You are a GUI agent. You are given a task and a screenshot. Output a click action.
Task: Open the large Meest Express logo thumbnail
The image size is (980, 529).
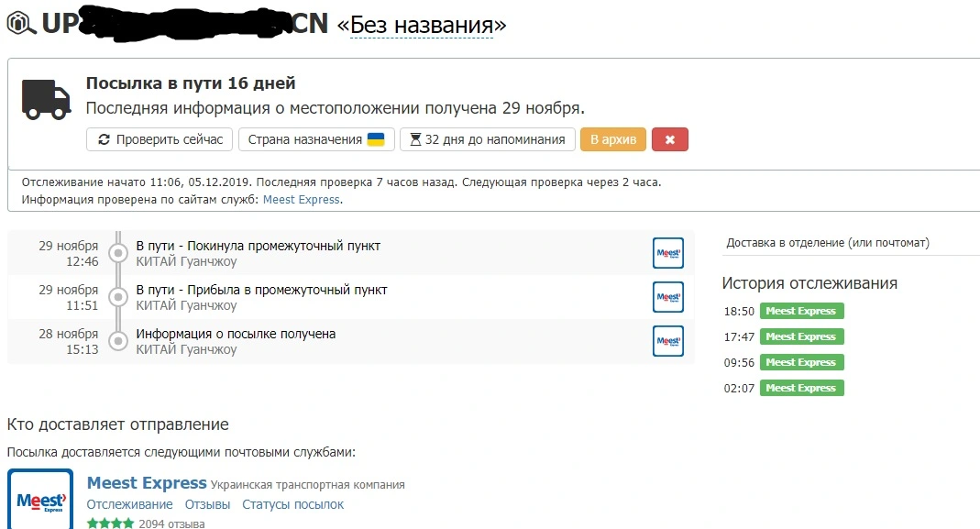40,500
